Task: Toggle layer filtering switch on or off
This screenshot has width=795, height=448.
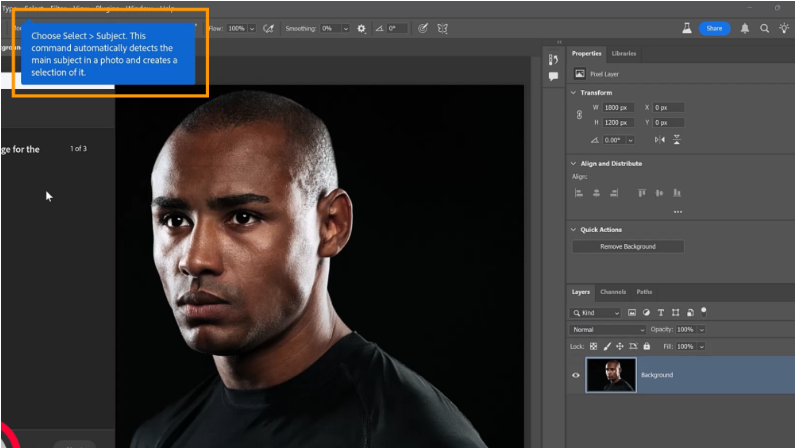Action: tap(704, 312)
